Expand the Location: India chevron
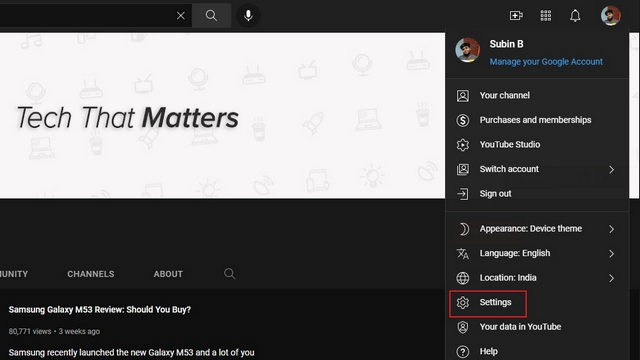The image size is (640, 360). tap(611, 278)
